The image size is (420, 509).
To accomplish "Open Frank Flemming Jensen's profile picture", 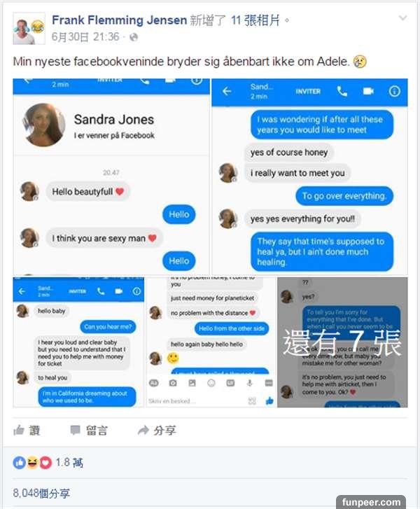I will pos(29,29).
